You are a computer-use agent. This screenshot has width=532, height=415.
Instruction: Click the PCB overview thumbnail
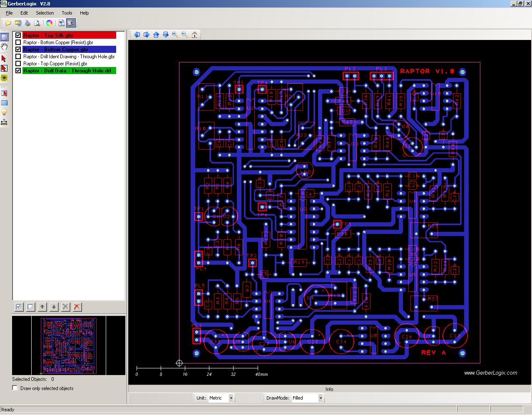(x=69, y=345)
